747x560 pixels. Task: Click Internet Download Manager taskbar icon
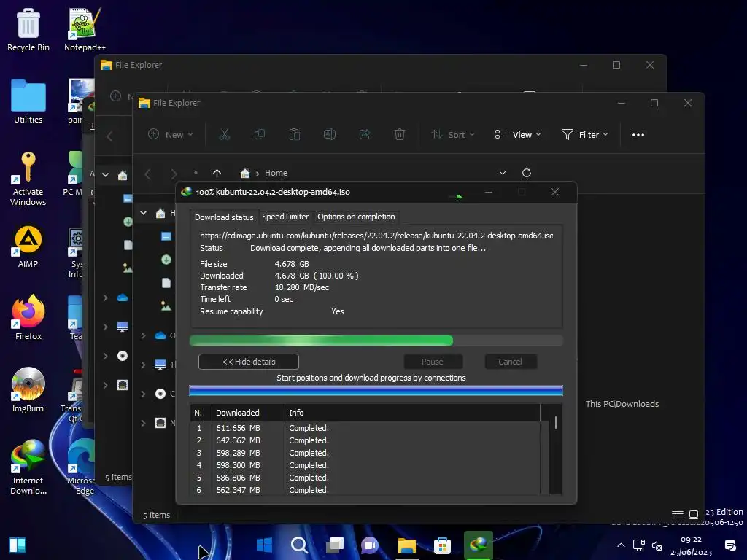(479, 545)
